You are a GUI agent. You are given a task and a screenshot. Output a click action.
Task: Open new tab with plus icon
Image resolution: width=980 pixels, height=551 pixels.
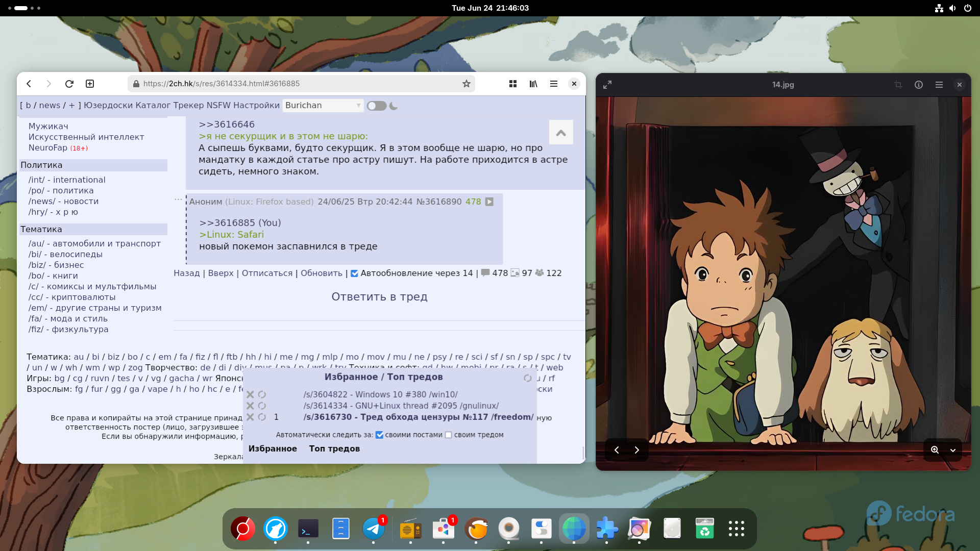(x=90, y=84)
